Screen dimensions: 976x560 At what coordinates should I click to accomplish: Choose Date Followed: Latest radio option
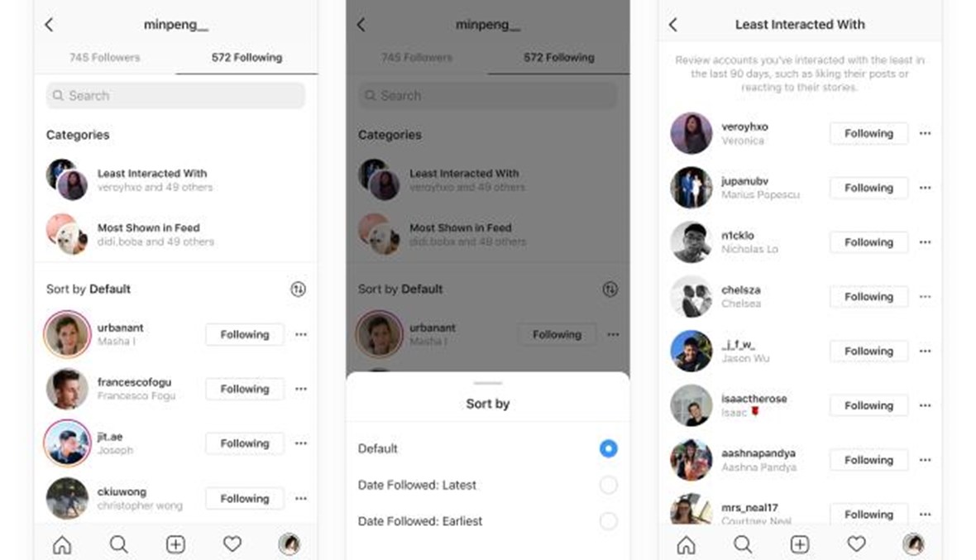pos(608,485)
